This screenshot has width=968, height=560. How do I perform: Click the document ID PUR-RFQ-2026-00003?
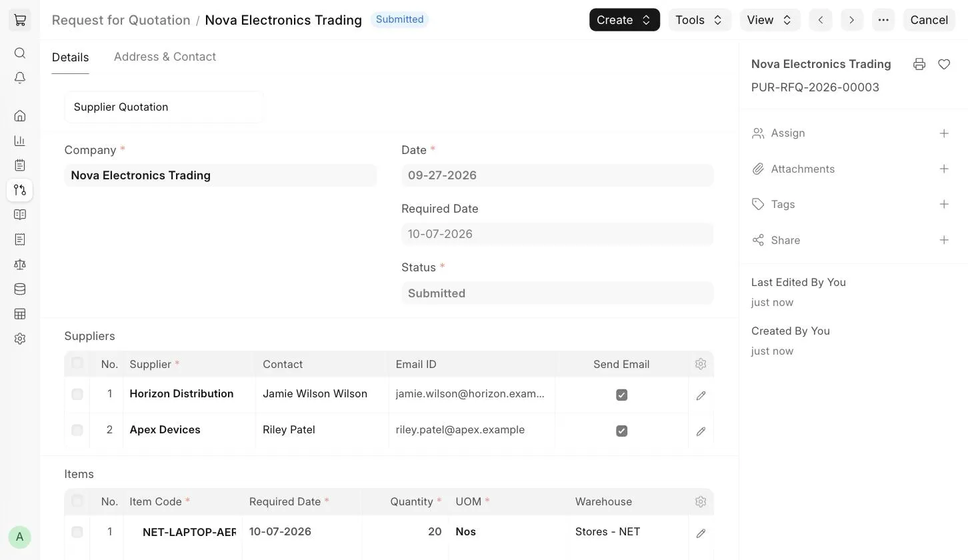815,87
